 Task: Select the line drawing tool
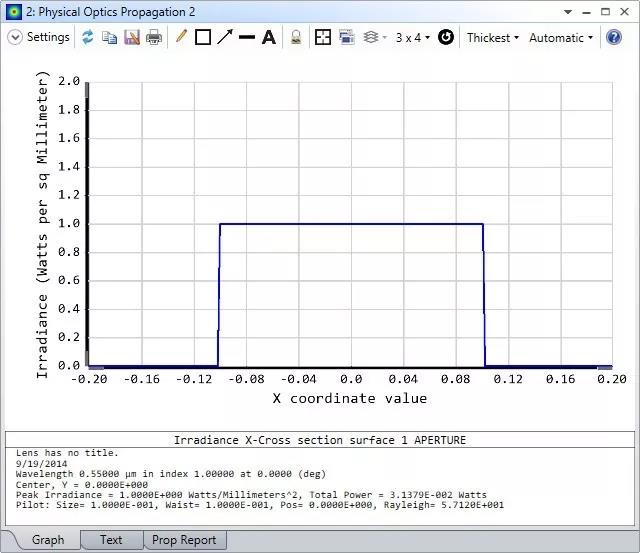pos(247,37)
